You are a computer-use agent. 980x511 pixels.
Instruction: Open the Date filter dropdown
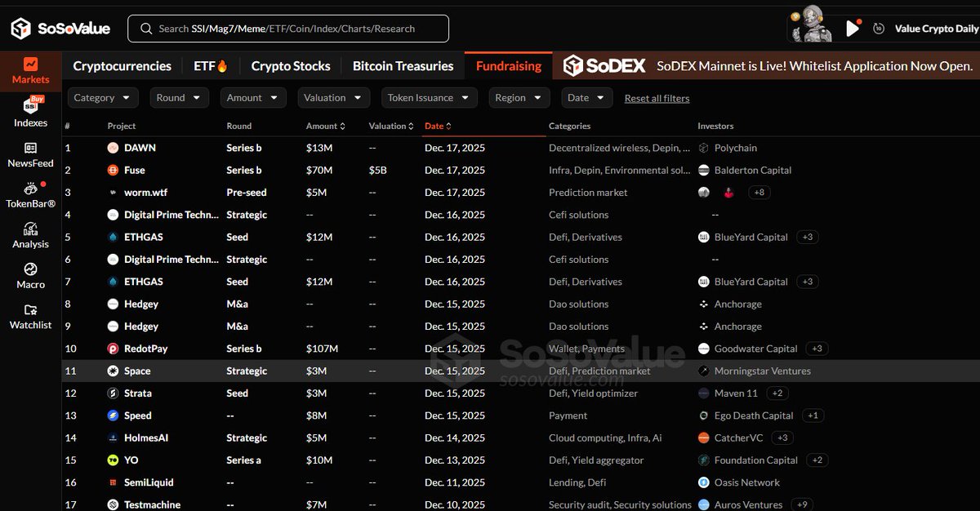tap(586, 98)
